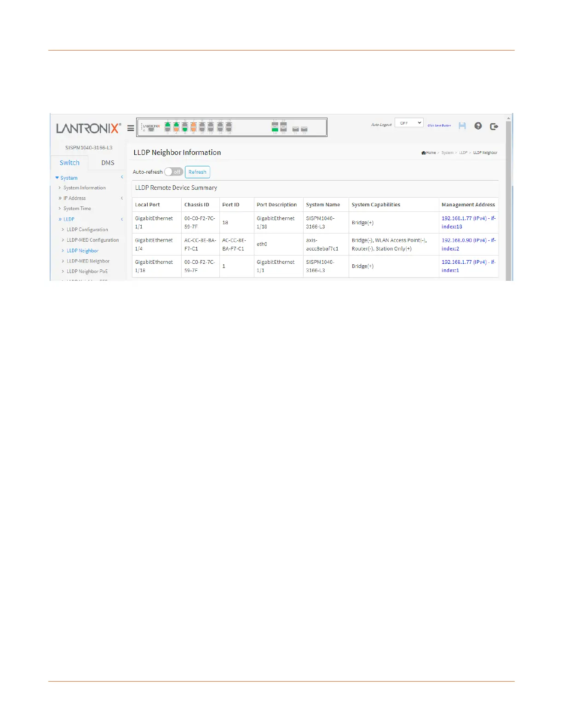Toggle the Auto-refresh switch

(174, 172)
